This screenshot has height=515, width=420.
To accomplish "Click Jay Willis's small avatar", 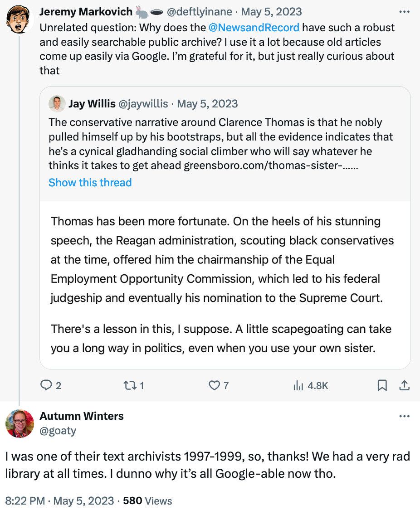I will pyautogui.click(x=57, y=104).
